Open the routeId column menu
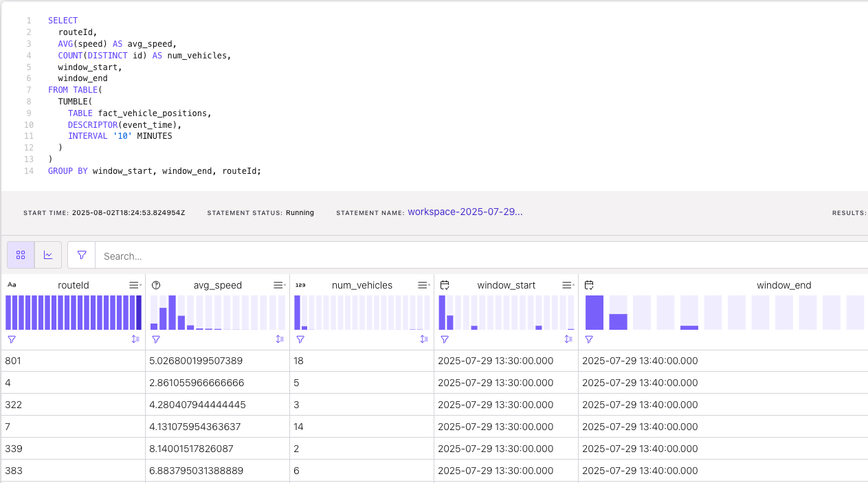The width and height of the screenshot is (868, 483). coord(135,285)
